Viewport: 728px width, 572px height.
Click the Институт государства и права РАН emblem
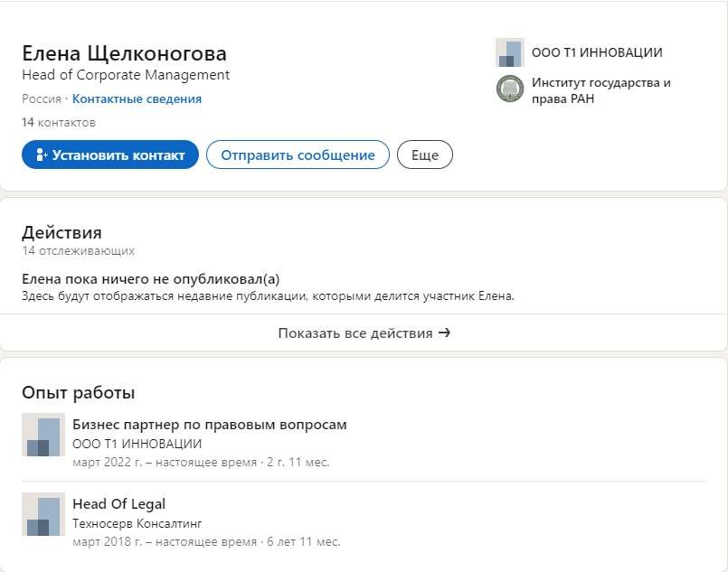[510, 89]
